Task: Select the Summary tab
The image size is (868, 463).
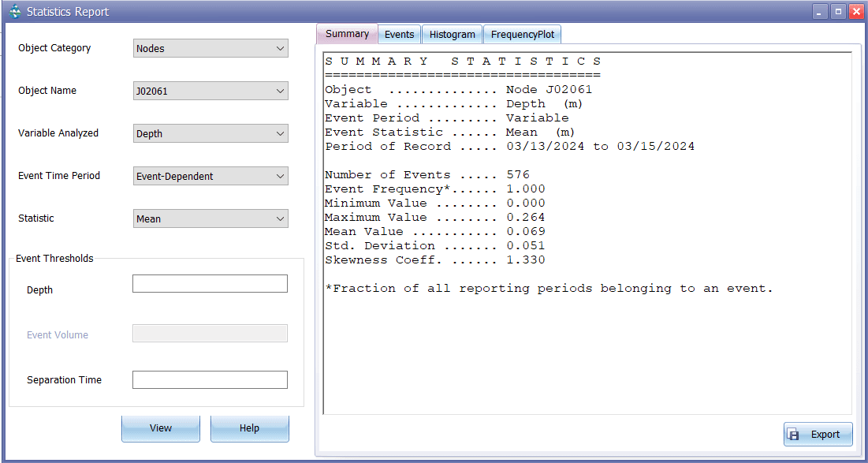Action: point(347,34)
